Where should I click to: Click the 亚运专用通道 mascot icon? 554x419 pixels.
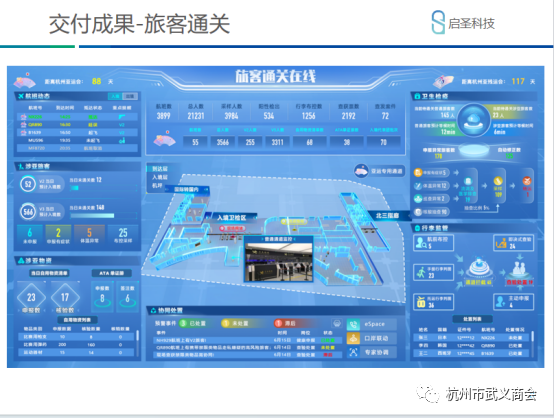tap(361, 171)
